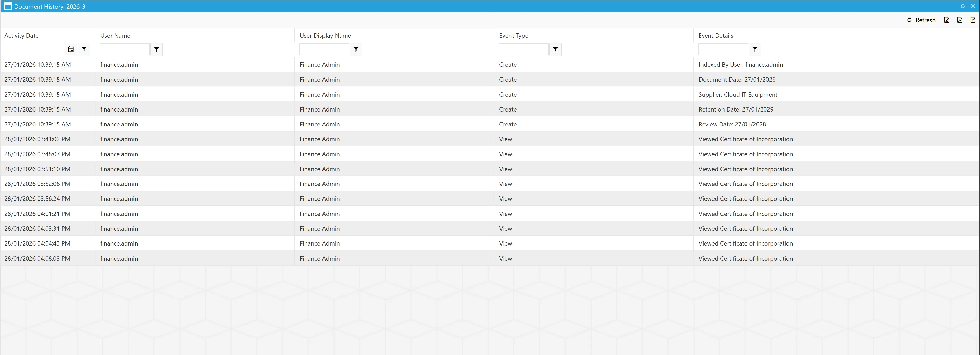Screen dimensions: 980x355
Task: Export history to PDF file
Action: (960, 20)
